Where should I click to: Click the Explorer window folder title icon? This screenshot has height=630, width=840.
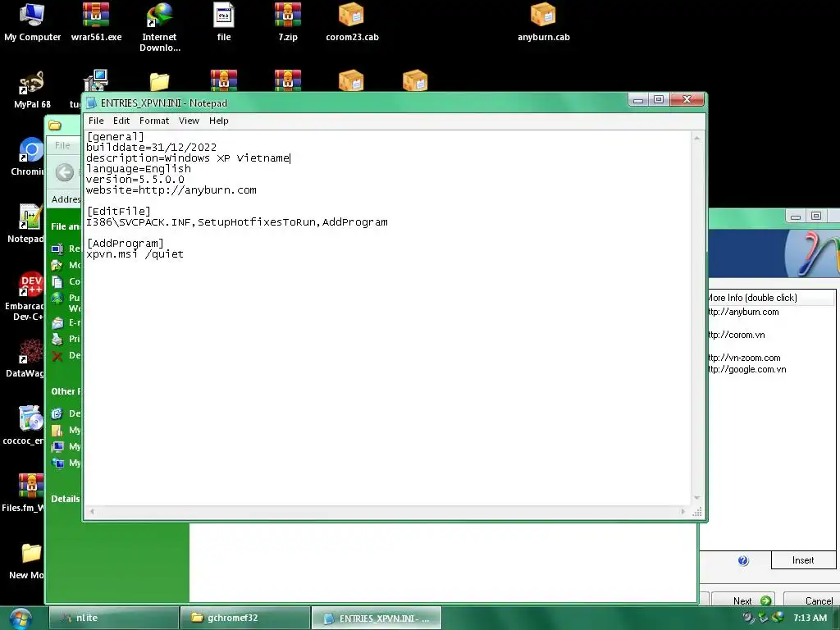pyautogui.click(x=55, y=126)
